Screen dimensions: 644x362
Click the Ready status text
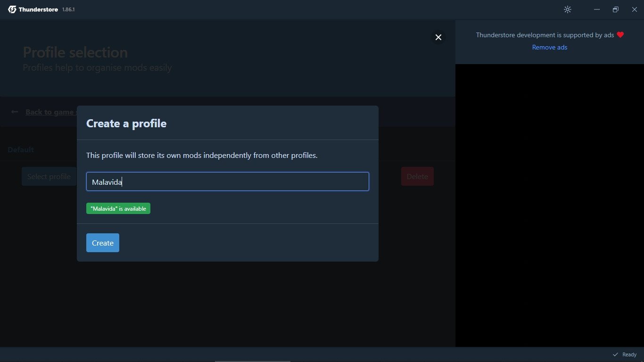(x=629, y=354)
